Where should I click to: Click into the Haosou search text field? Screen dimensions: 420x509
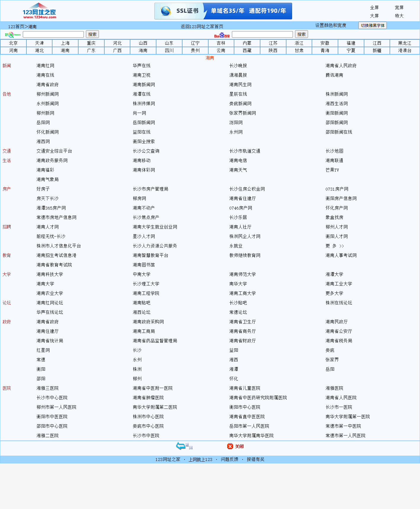click(x=53, y=34)
